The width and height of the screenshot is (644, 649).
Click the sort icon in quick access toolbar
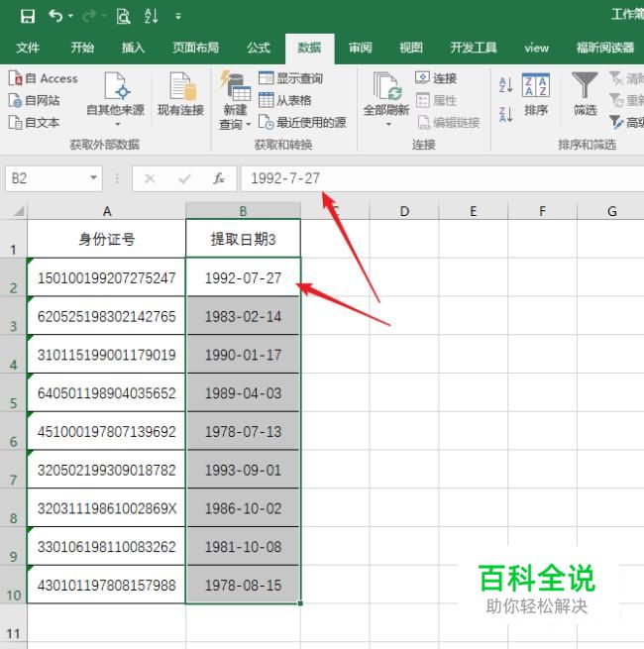coord(151,16)
